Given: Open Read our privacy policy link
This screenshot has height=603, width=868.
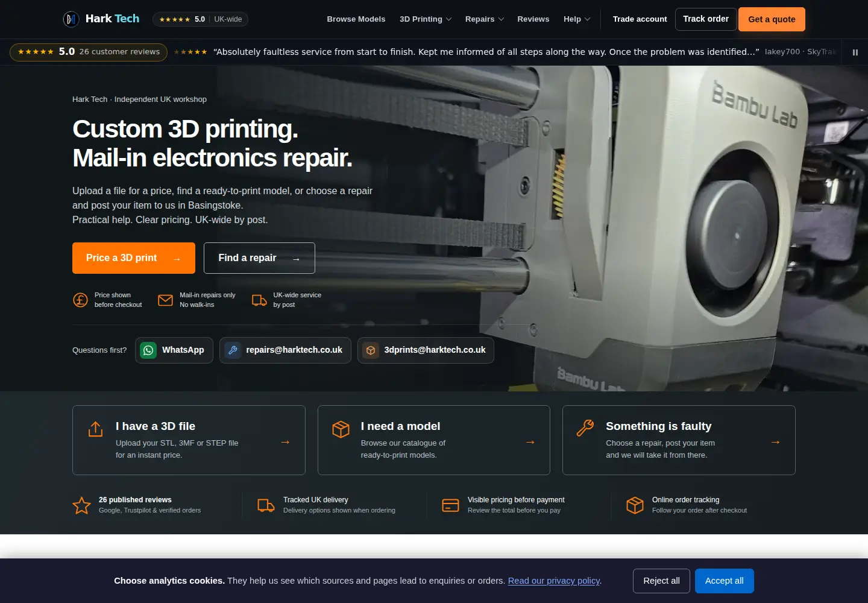Looking at the screenshot, I should [x=554, y=581].
